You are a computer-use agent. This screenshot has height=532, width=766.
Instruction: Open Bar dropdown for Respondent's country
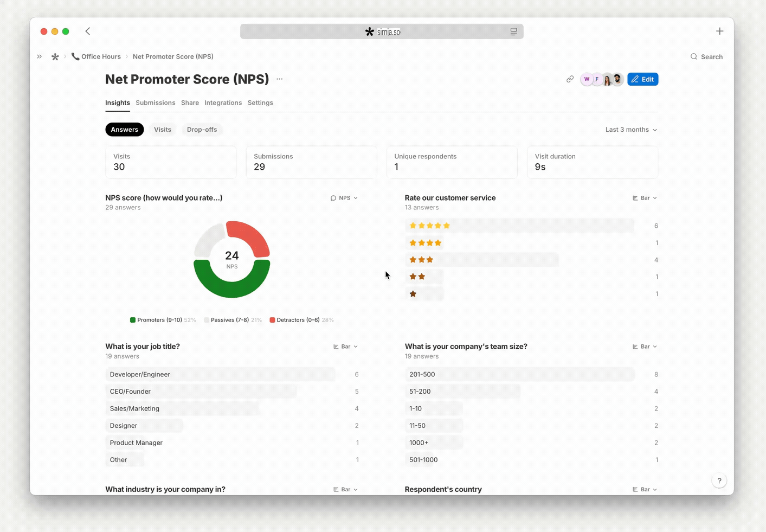(645, 489)
